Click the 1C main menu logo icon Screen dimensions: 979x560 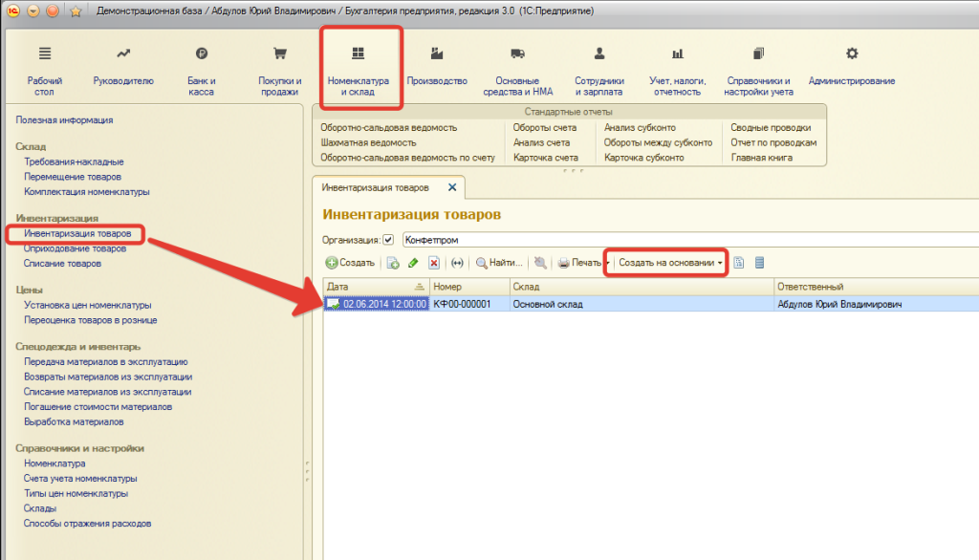(x=13, y=11)
